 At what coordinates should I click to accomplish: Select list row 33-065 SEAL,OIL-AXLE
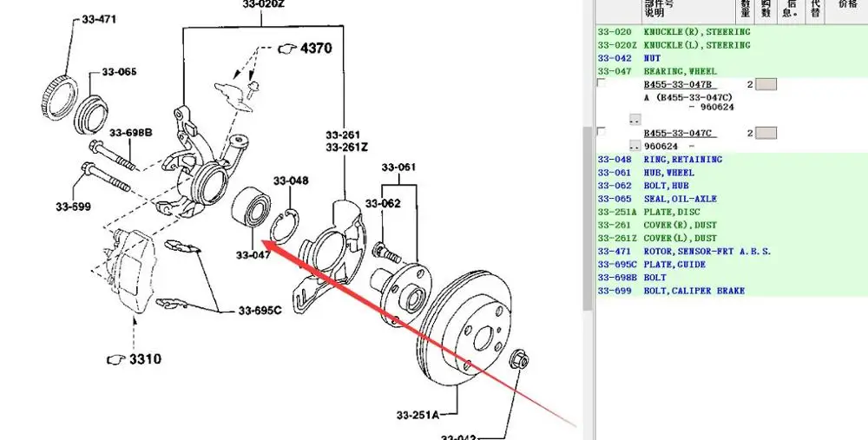pyautogui.click(x=731, y=199)
